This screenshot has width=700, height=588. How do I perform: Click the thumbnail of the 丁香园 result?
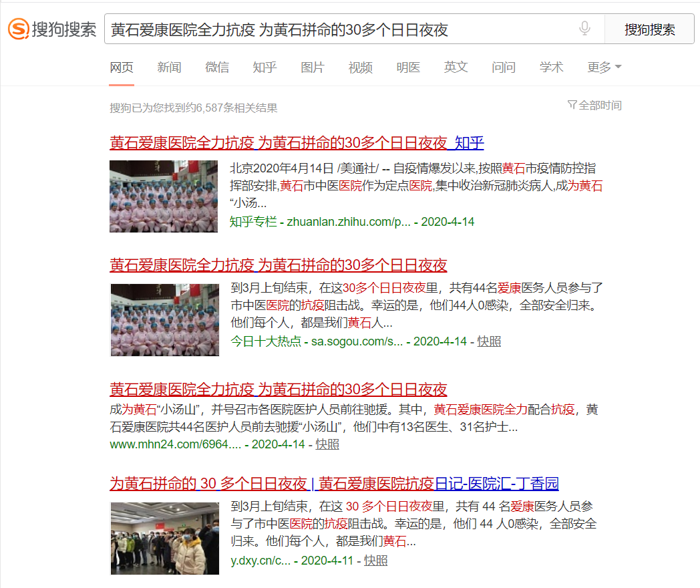coord(164,538)
